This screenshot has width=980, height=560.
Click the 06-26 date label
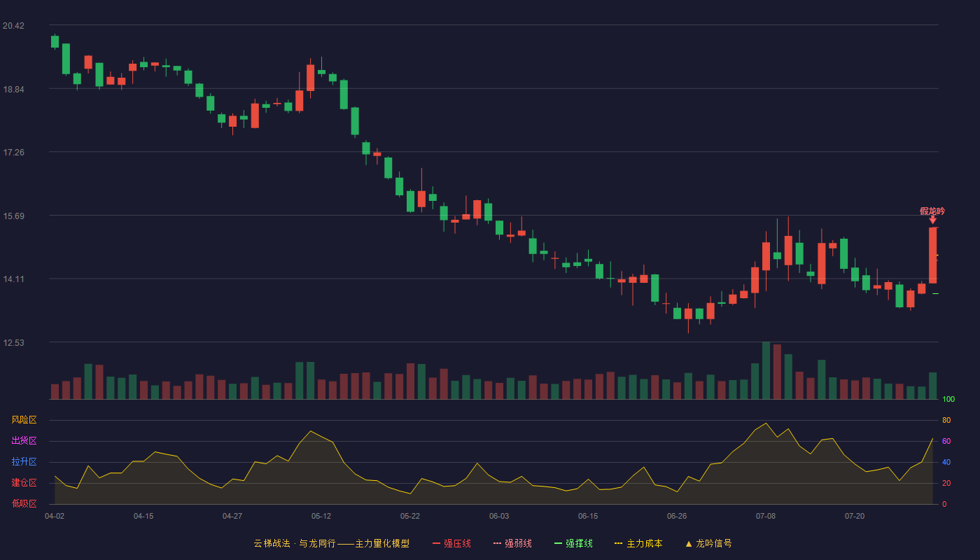[677, 516]
